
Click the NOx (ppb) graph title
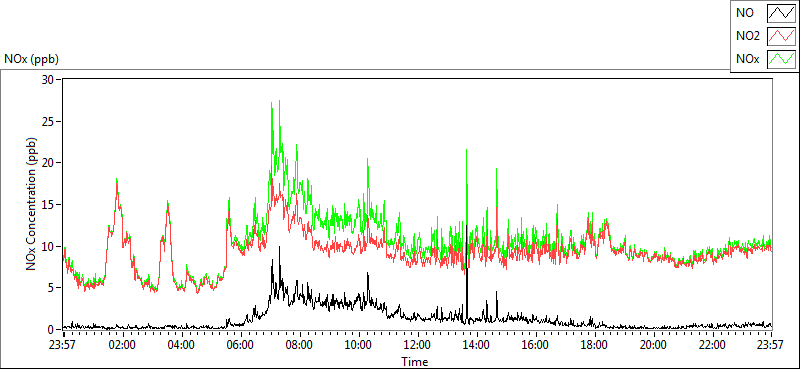31,59
